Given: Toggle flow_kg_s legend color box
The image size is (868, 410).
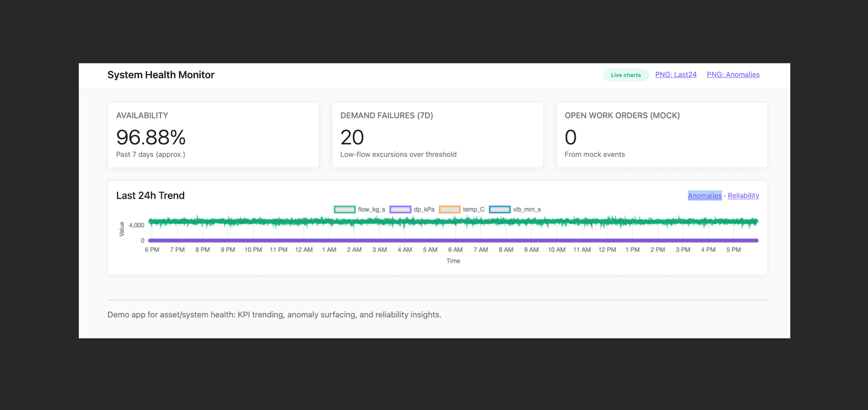Looking at the screenshot, I should pos(344,209).
